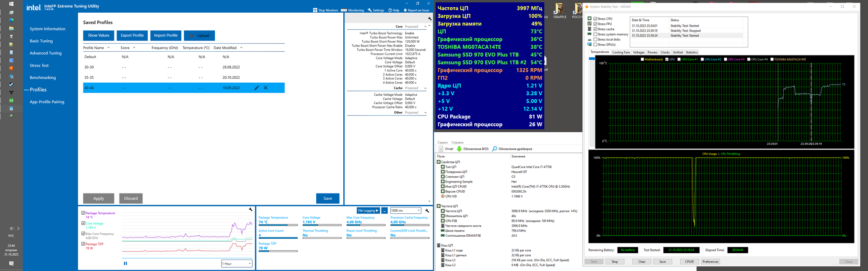Enable the CPU Core #1 graph checkbox
This screenshot has height=271, width=868.
[679, 59]
